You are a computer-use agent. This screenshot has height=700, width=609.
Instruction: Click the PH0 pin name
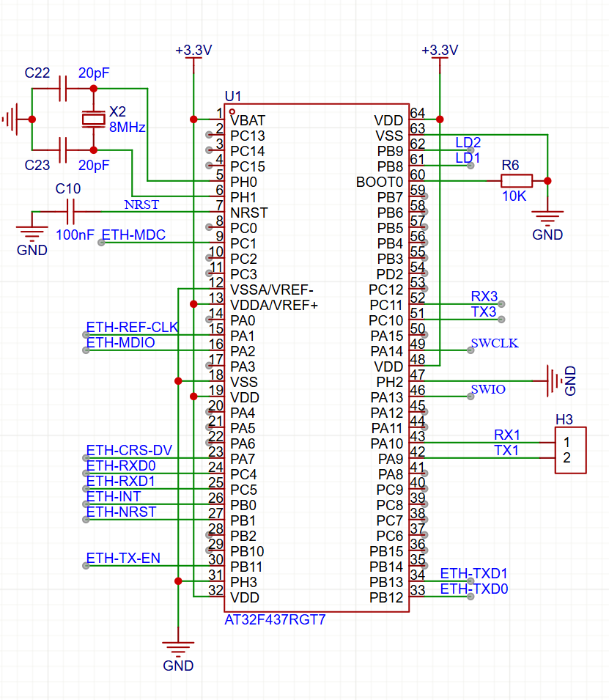click(x=244, y=182)
